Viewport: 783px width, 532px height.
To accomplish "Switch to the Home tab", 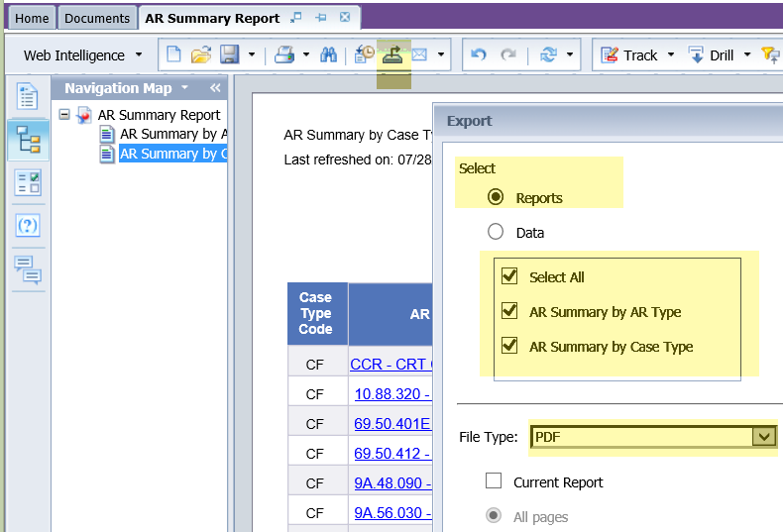I will [32, 19].
